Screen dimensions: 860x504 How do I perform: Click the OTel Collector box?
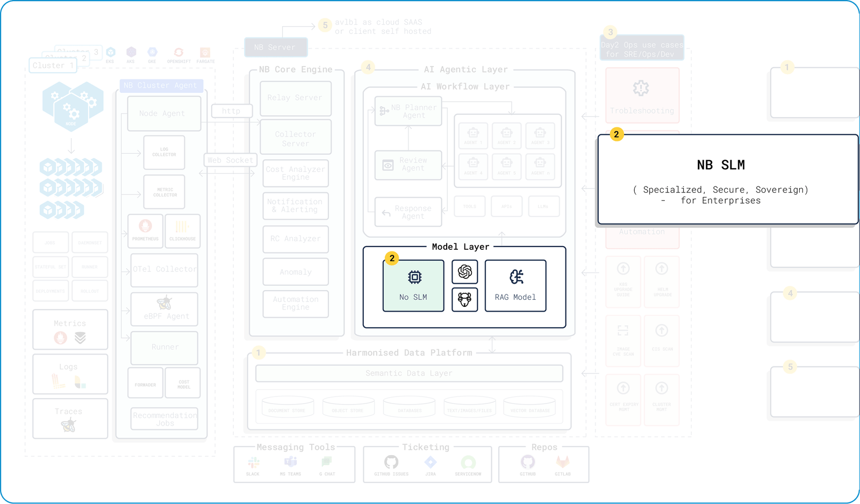tap(164, 270)
